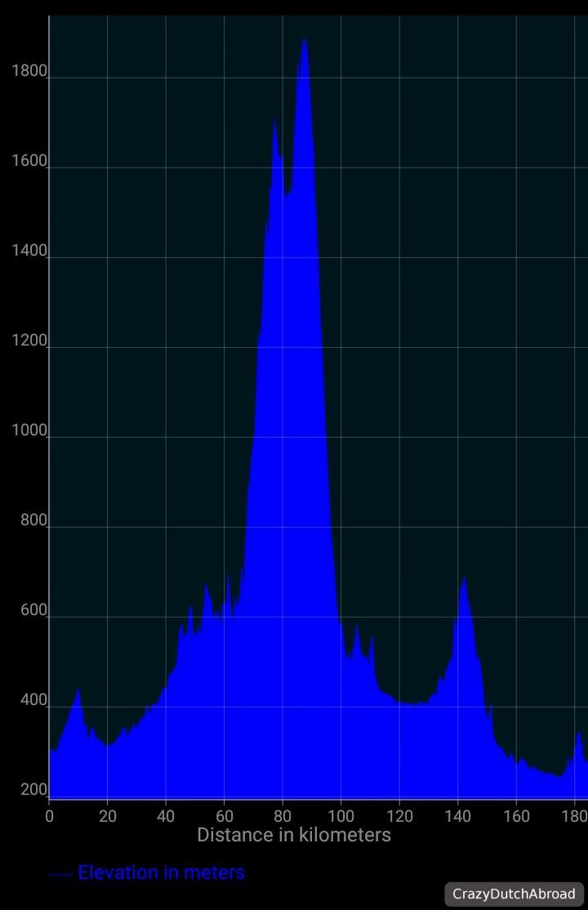588x910 pixels.
Task: Click the small peak near 10 km
Action: pyautogui.click(x=78, y=690)
